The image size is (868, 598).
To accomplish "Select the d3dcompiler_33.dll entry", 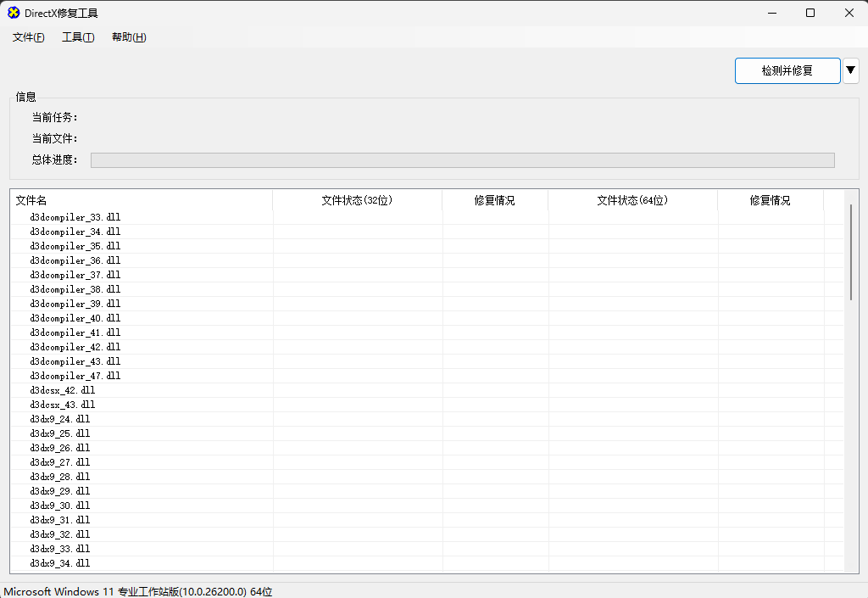I will pos(74,217).
